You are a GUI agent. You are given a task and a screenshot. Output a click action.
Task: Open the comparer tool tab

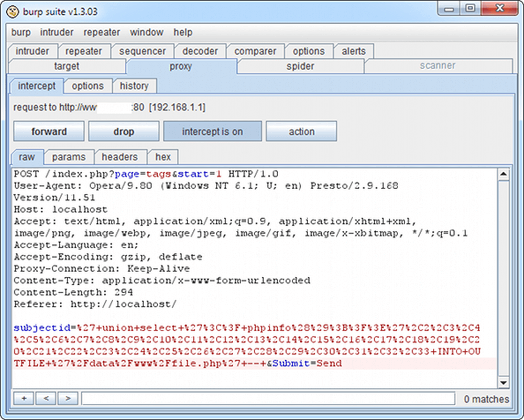pos(255,51)
